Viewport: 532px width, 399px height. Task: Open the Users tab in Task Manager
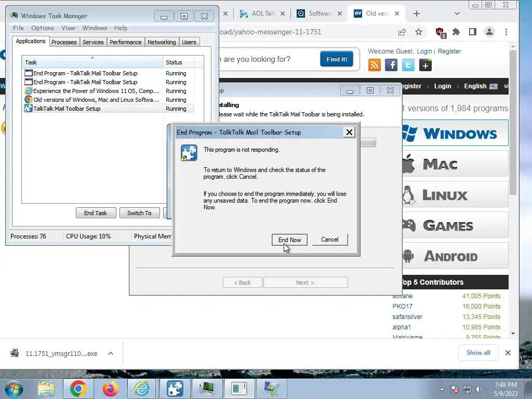coord(189,42)
